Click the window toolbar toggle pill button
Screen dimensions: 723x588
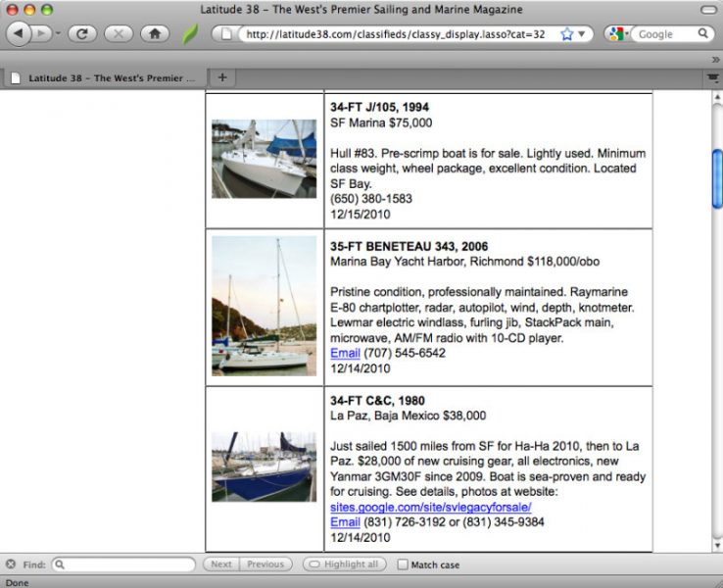708,10
